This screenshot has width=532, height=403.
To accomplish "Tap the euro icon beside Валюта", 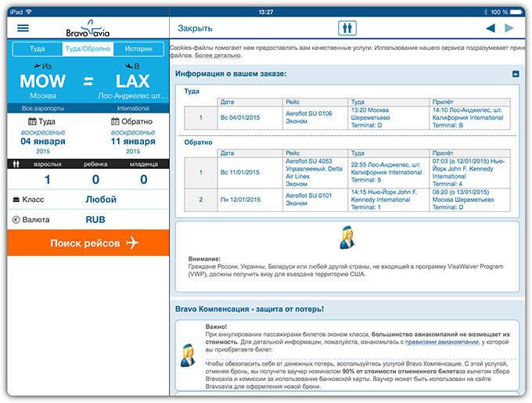I will (x=16, y=219).
